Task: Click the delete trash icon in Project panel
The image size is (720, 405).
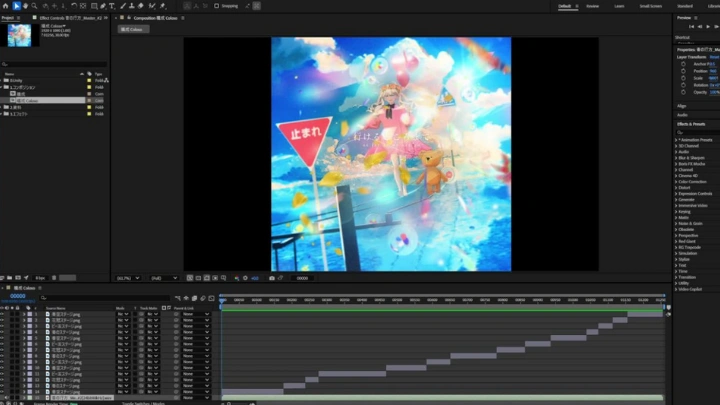Action: pyautogui.click(x=54, y=278)
